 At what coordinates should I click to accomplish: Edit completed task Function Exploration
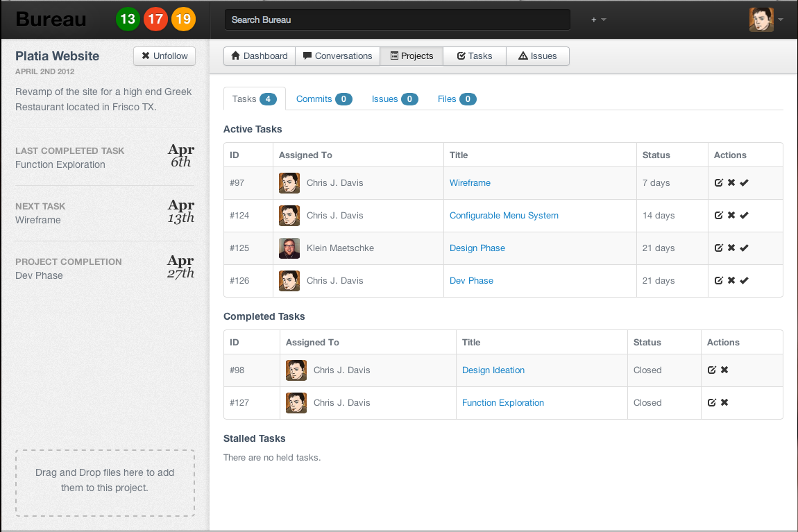(x=712, y=402)
